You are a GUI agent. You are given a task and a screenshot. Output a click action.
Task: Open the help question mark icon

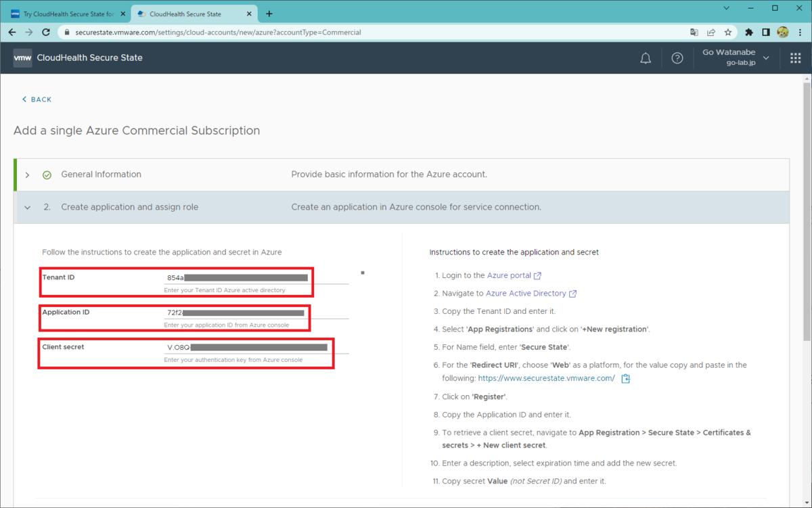click(677, 58)
